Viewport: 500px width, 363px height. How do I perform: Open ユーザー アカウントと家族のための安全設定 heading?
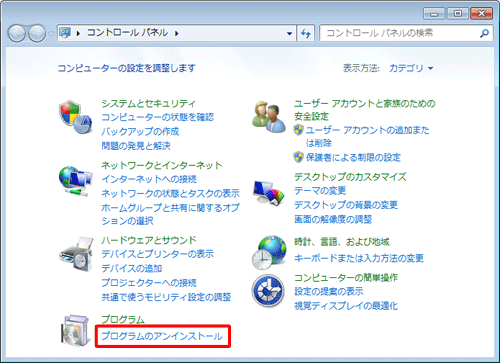pyautogui.click(x=365, y=110)
